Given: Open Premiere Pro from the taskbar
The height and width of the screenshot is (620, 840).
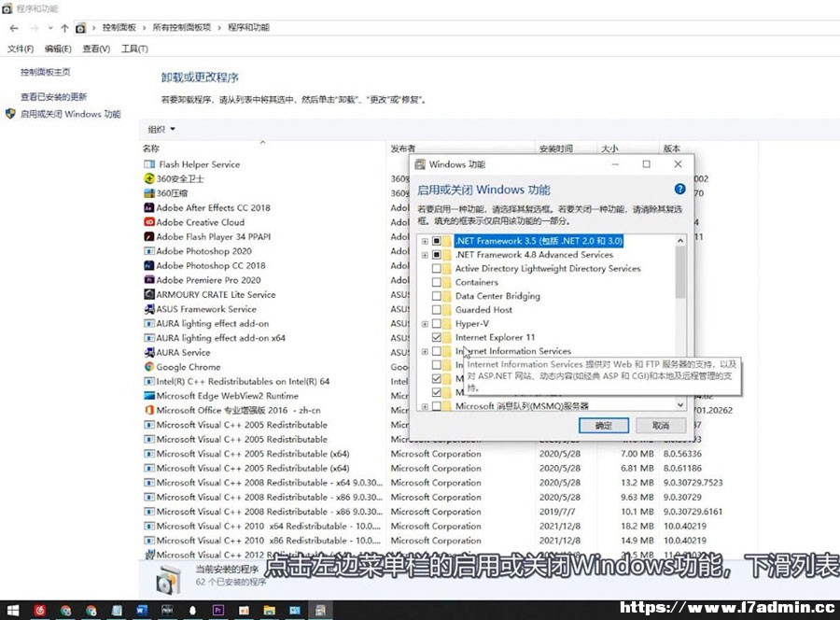Looking at the screenshot, I should pos(218,610).
